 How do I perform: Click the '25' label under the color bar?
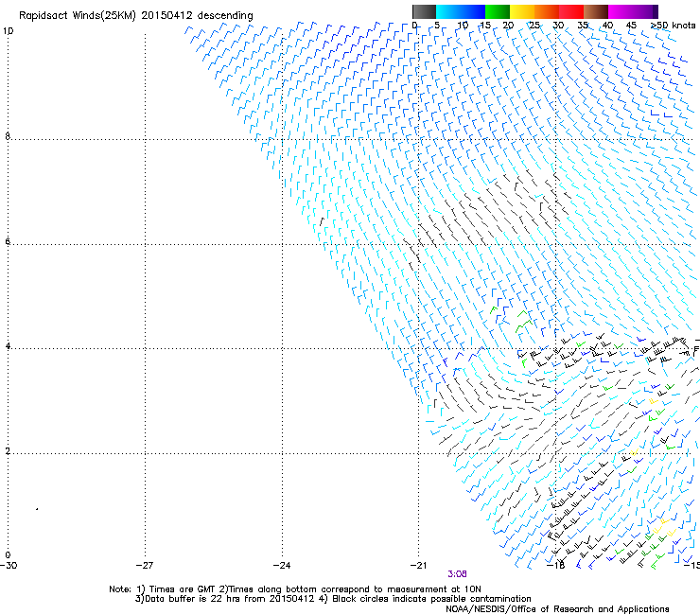[534, 25]
